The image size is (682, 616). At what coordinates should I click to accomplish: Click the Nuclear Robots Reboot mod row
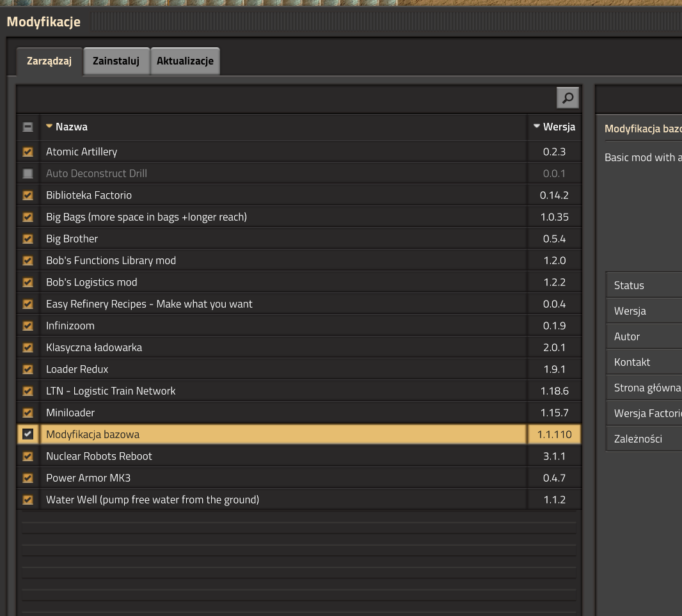[x=99, y=456]
